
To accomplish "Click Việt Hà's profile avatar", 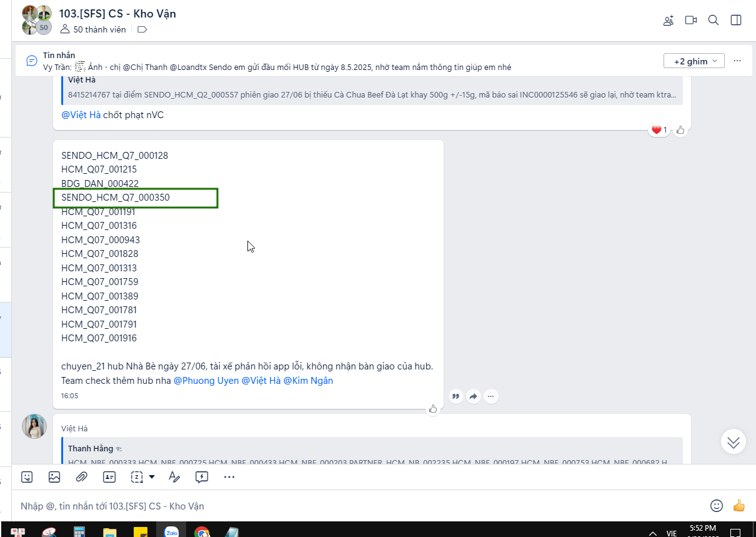I will tap(34, 426).
